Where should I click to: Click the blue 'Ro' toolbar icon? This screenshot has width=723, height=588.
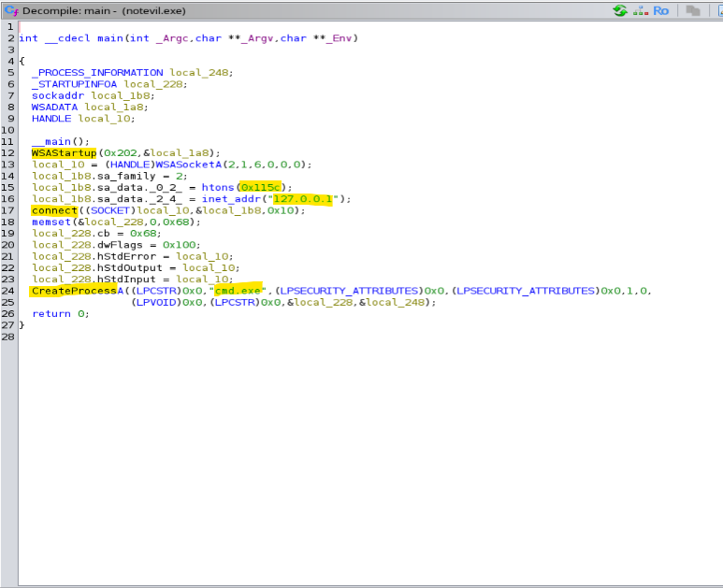(660, 10)
